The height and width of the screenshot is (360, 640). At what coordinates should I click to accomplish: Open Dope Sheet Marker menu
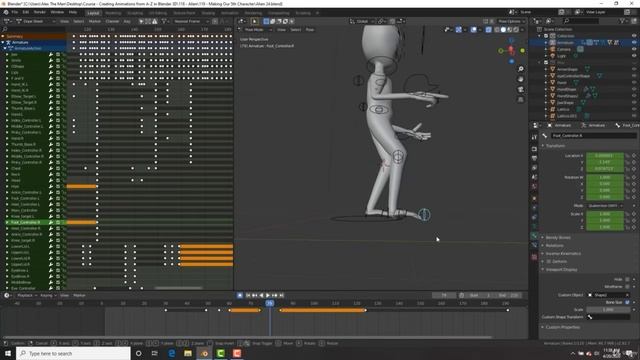pos(94,21)
